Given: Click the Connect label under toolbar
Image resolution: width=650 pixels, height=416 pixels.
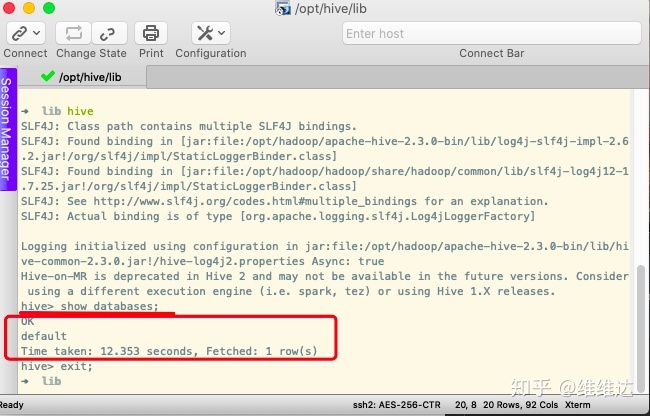Looking at the screenshot, I should [x=25, y=53].
